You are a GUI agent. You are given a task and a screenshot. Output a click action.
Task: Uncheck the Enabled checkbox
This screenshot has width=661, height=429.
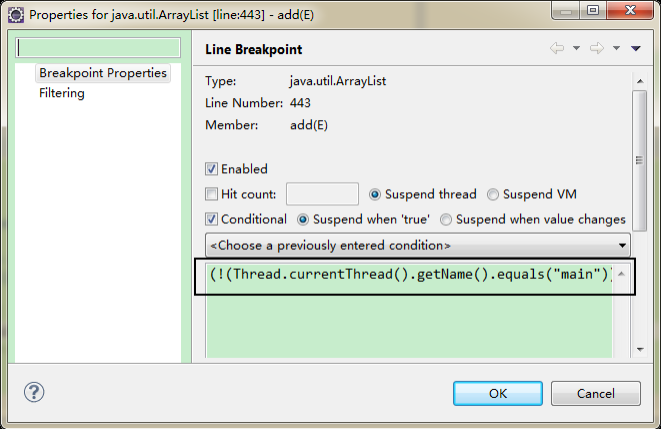(x=211, y=169)
